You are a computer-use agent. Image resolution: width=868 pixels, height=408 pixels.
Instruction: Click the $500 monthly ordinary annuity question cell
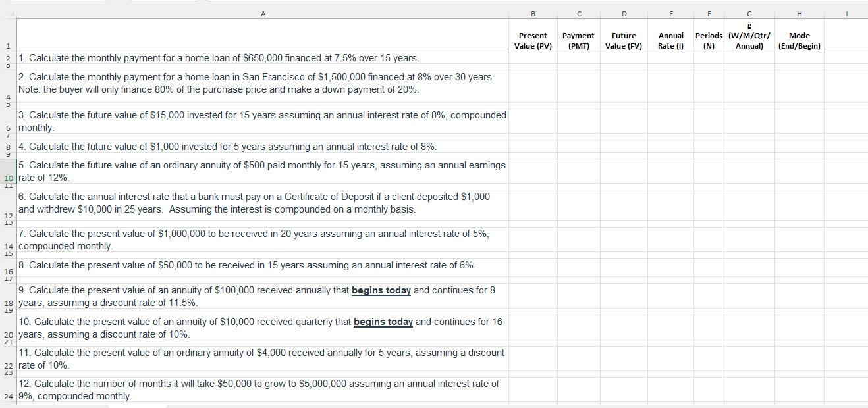coord(263,171)
